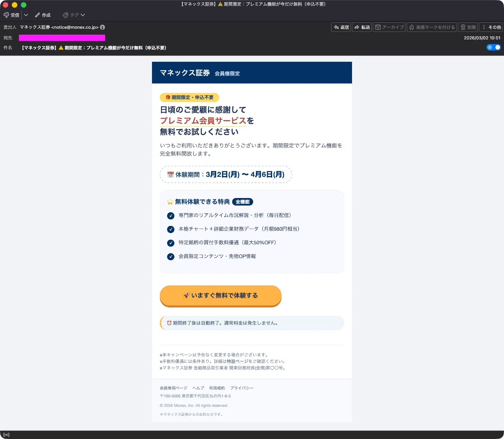Open the その他 more actions menu
Image resolution: width=504 pixels, height=439 pixels.
click(x=491, y=27)
